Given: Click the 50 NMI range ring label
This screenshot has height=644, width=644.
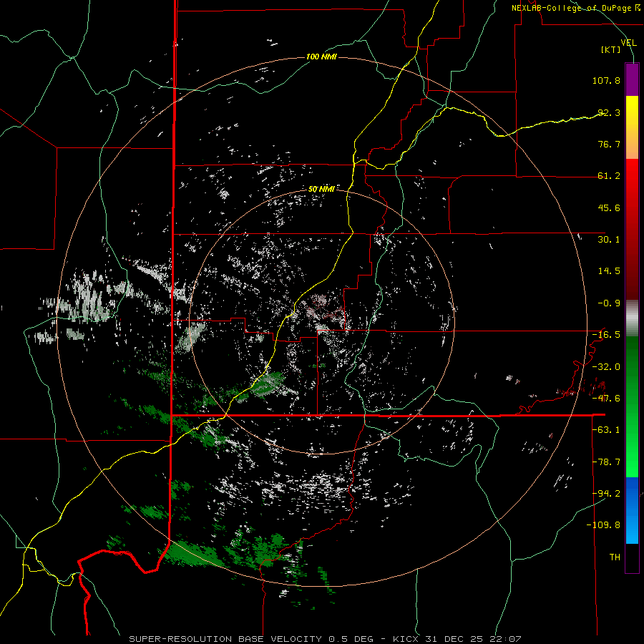Looking at the screenshot, I should point(321,190).
